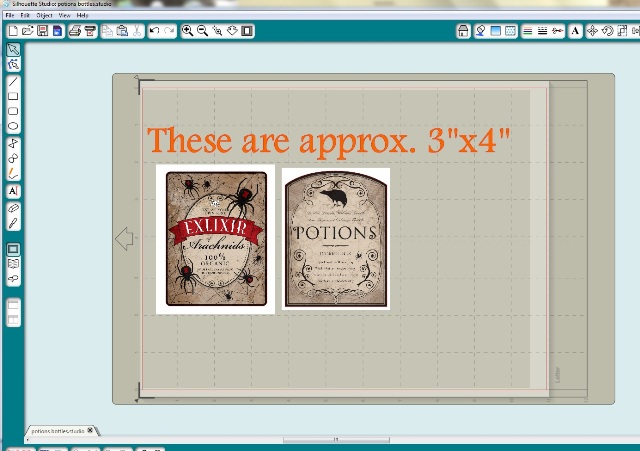Screen dimensions: 640x451
Task: Open the File menu
Action: click(10, 15)
